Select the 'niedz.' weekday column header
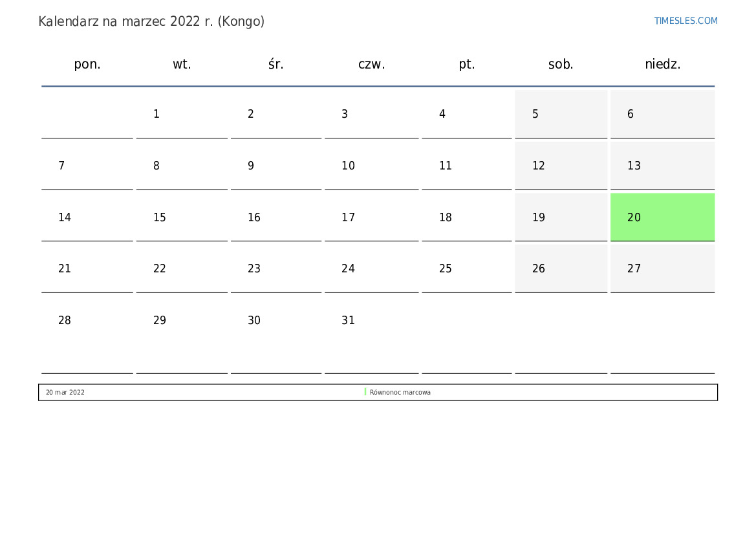This screenshot has height=535, width=756. click(662, 64)
